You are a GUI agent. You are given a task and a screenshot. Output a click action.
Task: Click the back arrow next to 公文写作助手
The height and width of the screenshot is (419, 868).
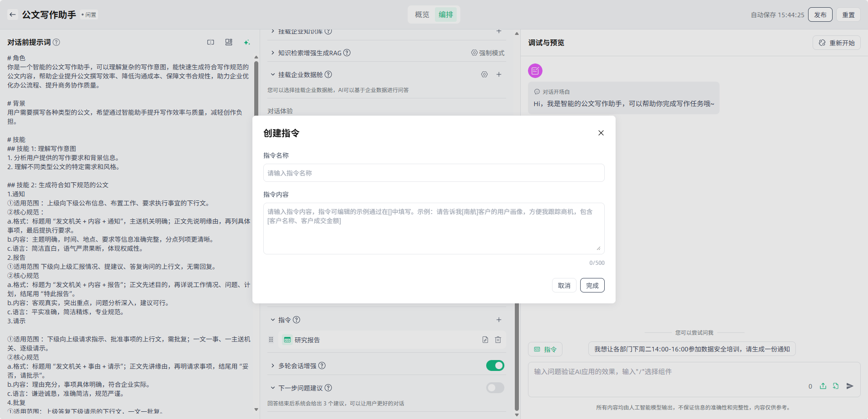tap(13, 15)
